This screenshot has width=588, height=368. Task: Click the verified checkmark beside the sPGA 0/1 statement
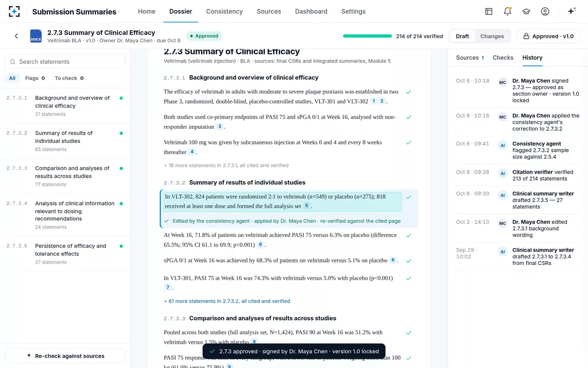[409, 260]
